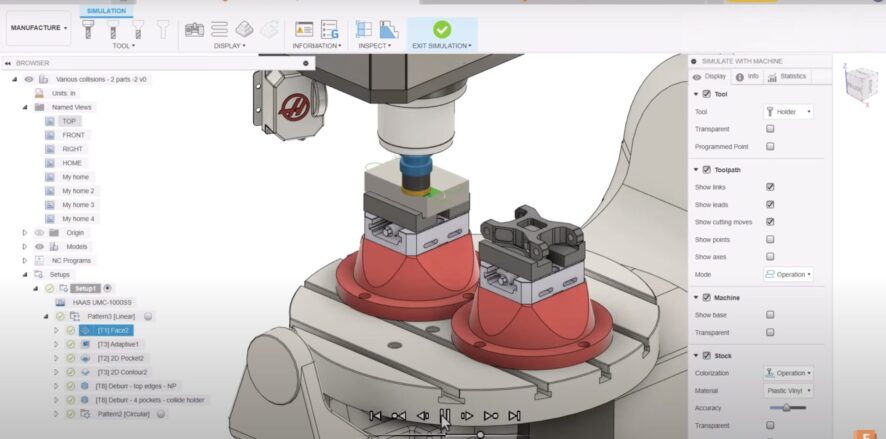This screenshot has width=886, height=439.
Task: Activate Setup1 radio button
Action: click(x=107, y=288)
